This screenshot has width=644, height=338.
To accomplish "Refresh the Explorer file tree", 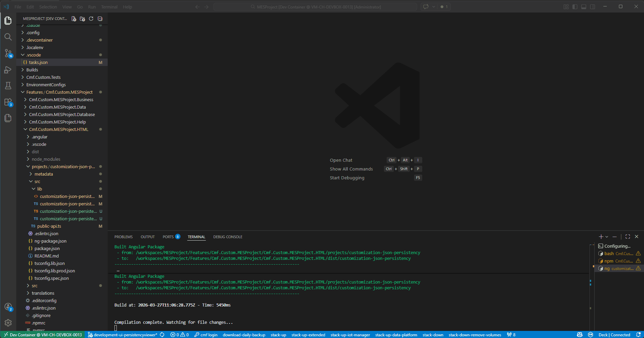I will point(91,19).
